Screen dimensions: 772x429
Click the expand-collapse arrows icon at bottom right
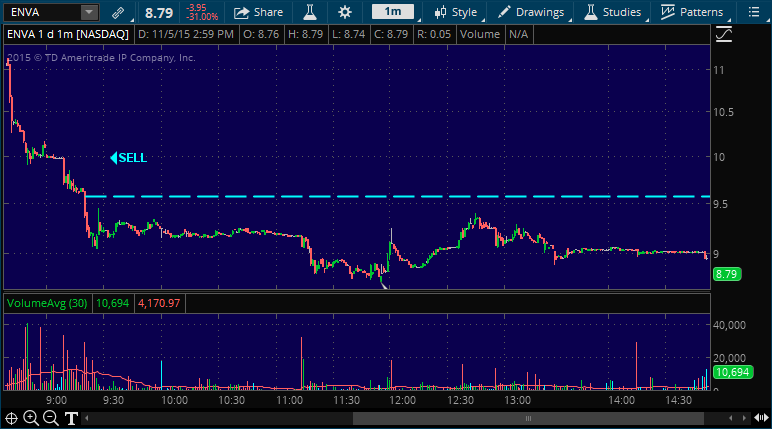pyautogui.click(x=762, y=418)
